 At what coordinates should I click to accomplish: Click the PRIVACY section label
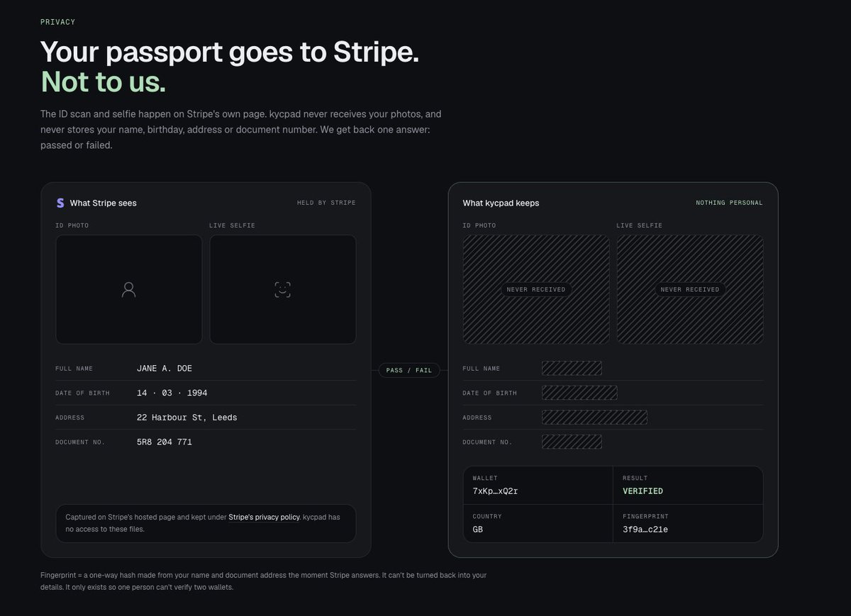[57, 22]
